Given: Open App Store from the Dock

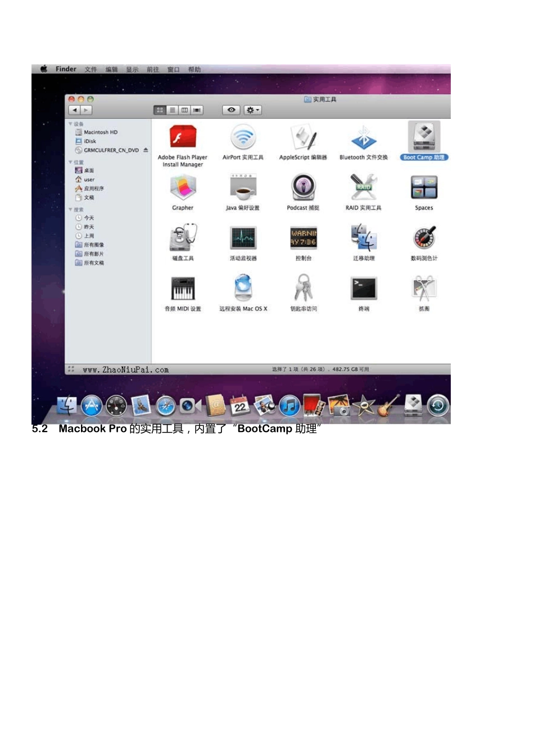Looking at the screenshot, I should coord(91,406).
